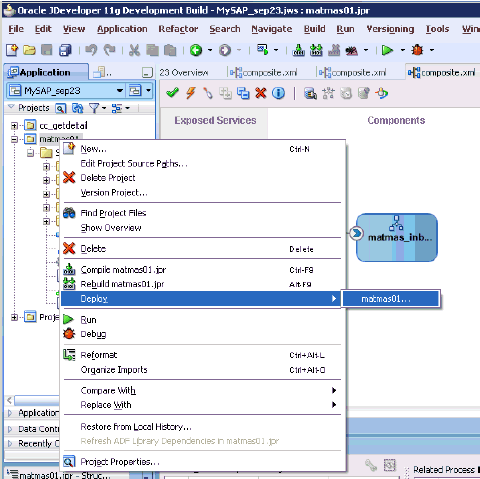The image size is (480, 479).
Task: Collapse the Projects section triangle
Action: pyautogui.click(x=11, y=107)
